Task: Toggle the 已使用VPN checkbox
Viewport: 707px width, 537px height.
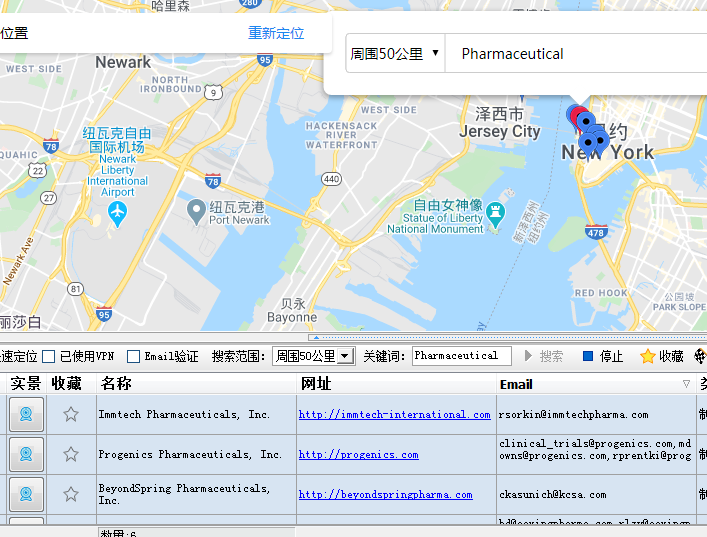Action: tap(49, 357)
